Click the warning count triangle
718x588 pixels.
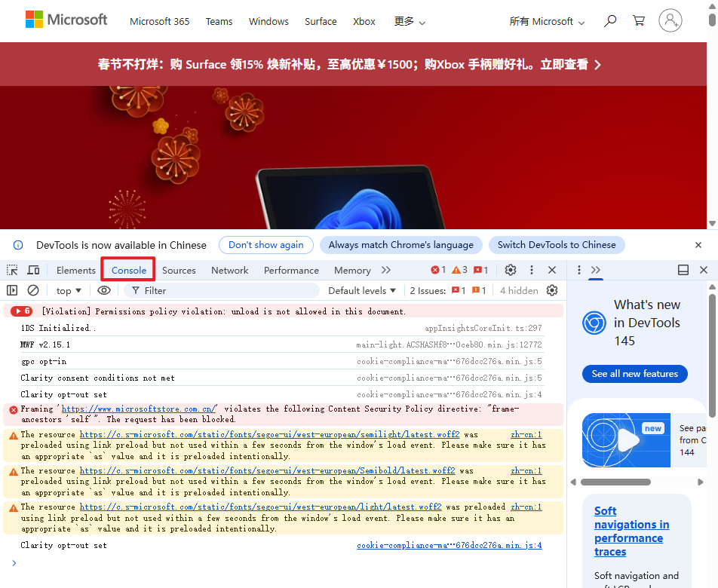click(459, 270)
